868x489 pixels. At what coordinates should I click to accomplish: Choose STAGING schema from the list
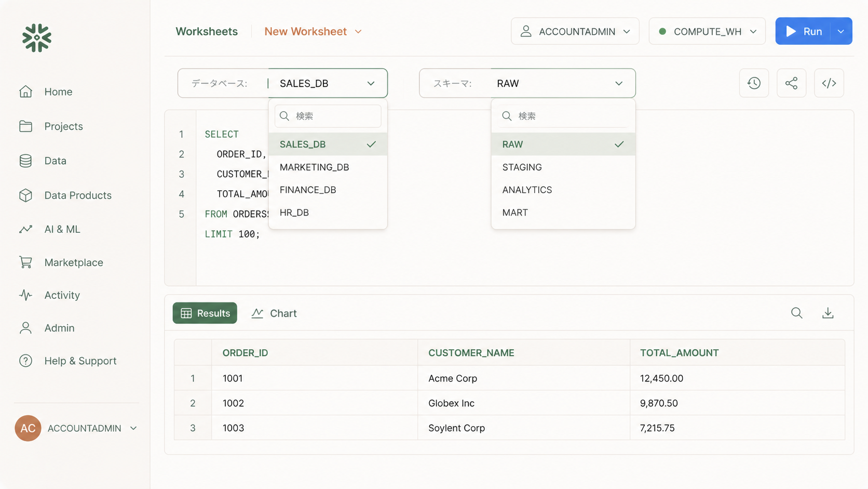click(x=522, y=167)
